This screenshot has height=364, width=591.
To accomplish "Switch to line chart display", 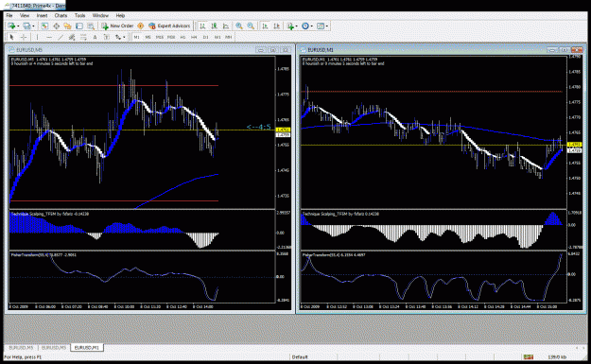I will 226,26.
